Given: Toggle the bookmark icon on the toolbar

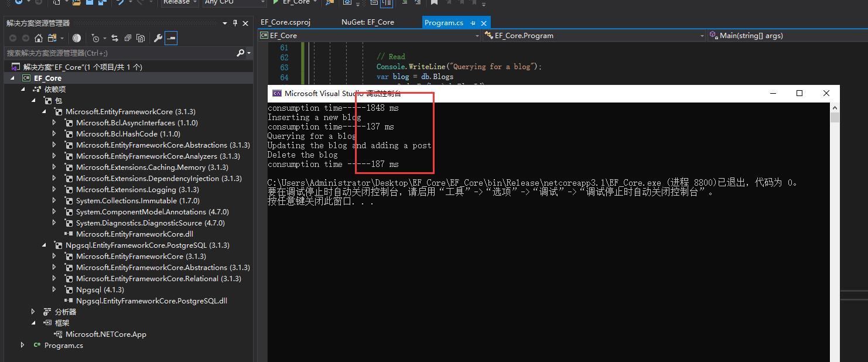Looking at the screenshot, I should 433,2.
